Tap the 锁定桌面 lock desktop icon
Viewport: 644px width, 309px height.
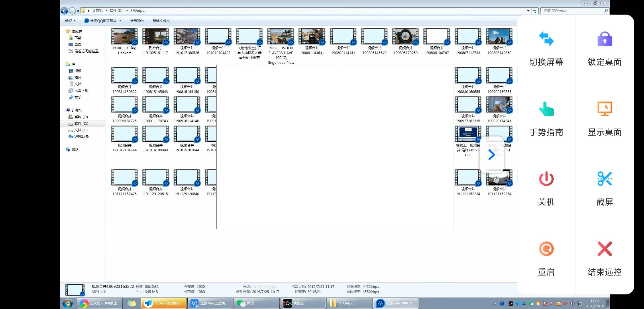pyautogui.click(x=605, y=39)
